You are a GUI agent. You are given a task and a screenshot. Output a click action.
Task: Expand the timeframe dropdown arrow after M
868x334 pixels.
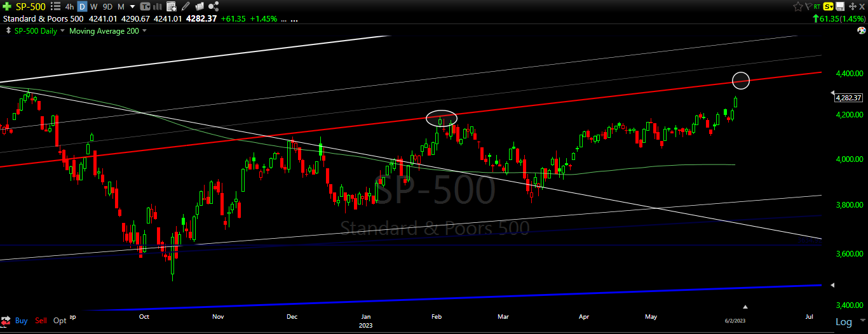132,6
